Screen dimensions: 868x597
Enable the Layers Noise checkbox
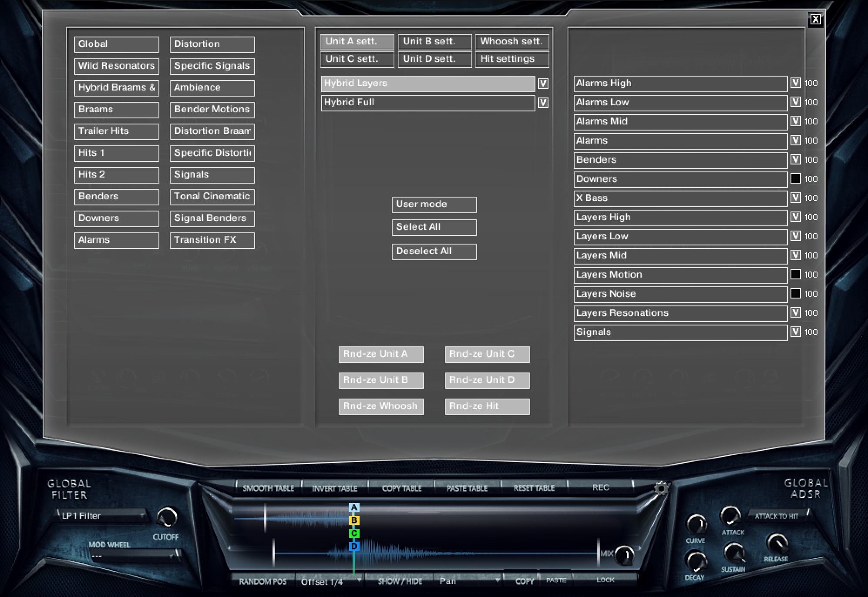pos(795,293)
